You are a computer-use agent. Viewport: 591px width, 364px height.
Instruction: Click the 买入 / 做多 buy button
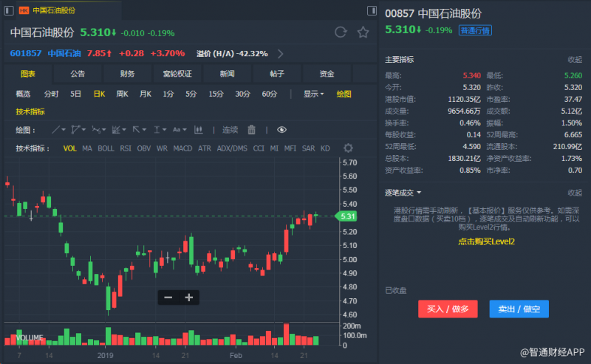(448, 309)
